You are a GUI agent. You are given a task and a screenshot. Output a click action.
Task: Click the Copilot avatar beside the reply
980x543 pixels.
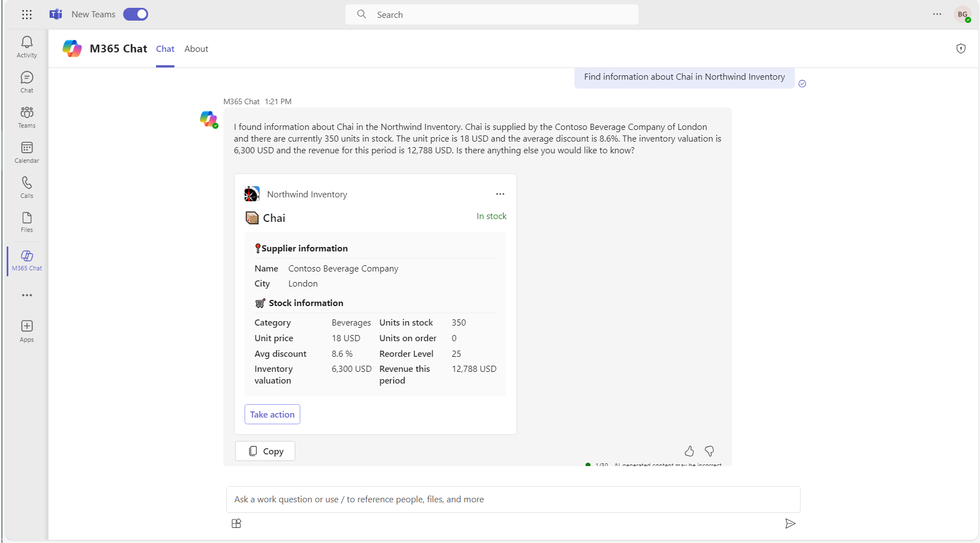click(208, 119)
